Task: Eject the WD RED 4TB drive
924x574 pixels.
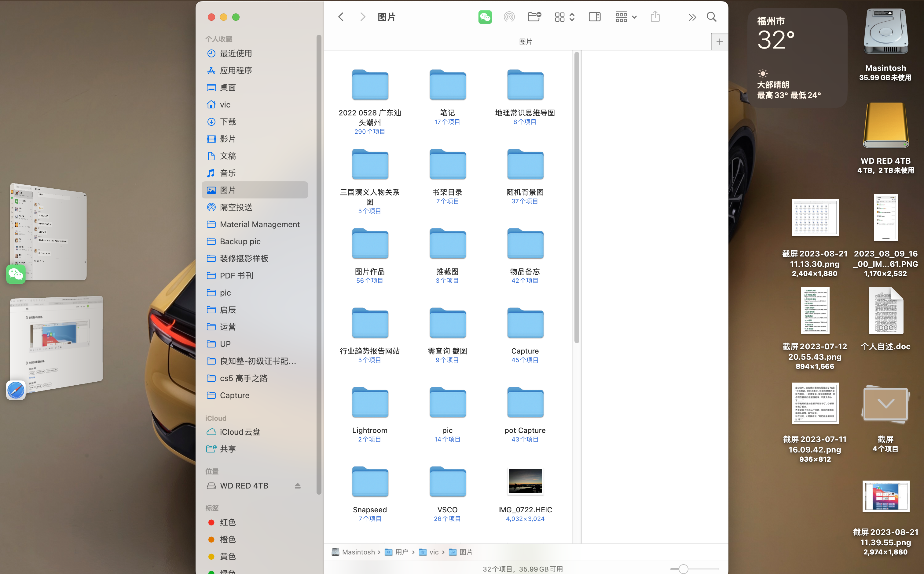Action: click(298, 486)
